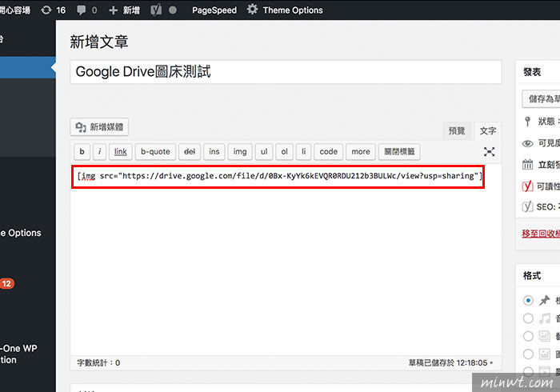Click the code quicktag button

tap(329, 151)
